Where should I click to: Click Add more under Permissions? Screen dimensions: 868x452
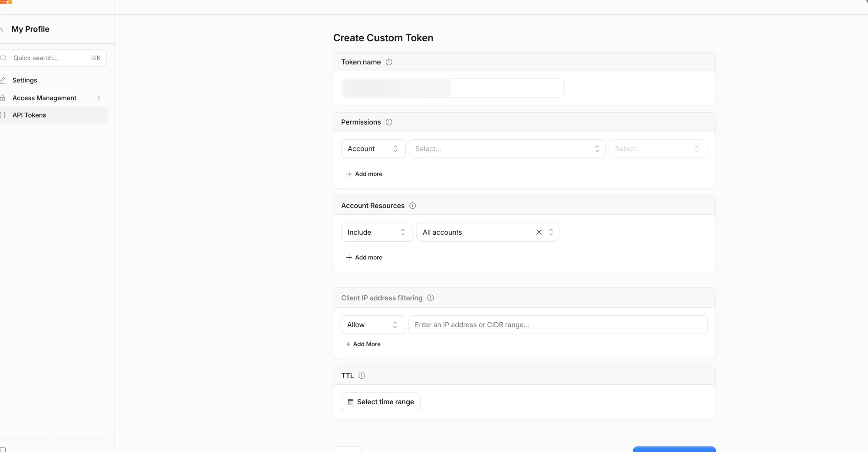click(364, 174)
